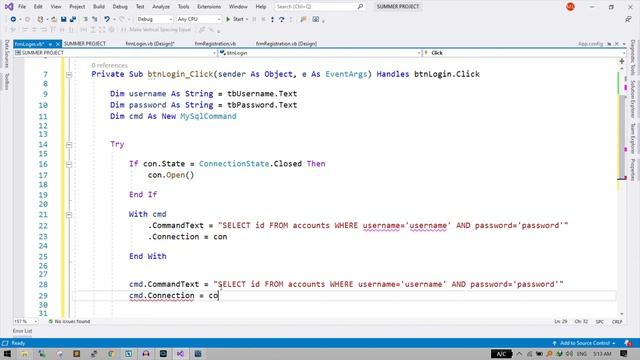Click the New Project toolbar icon
The image size is (640, 360).
(40, 19)
